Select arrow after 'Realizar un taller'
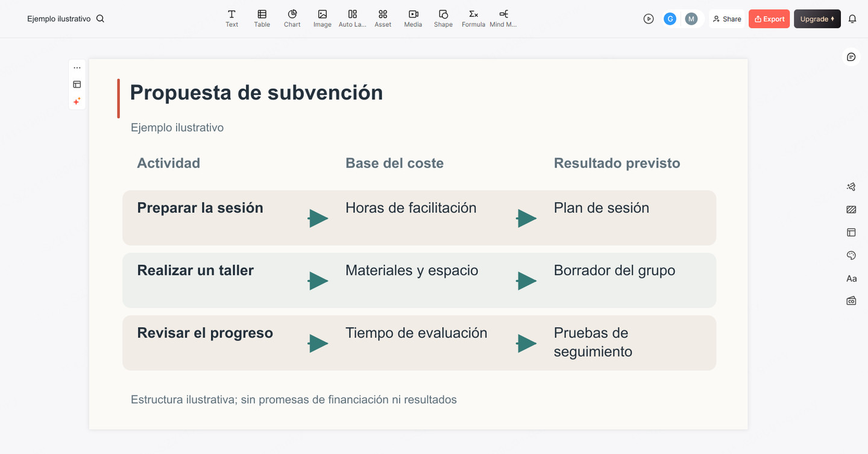The image size is (868, 454). 318,281
